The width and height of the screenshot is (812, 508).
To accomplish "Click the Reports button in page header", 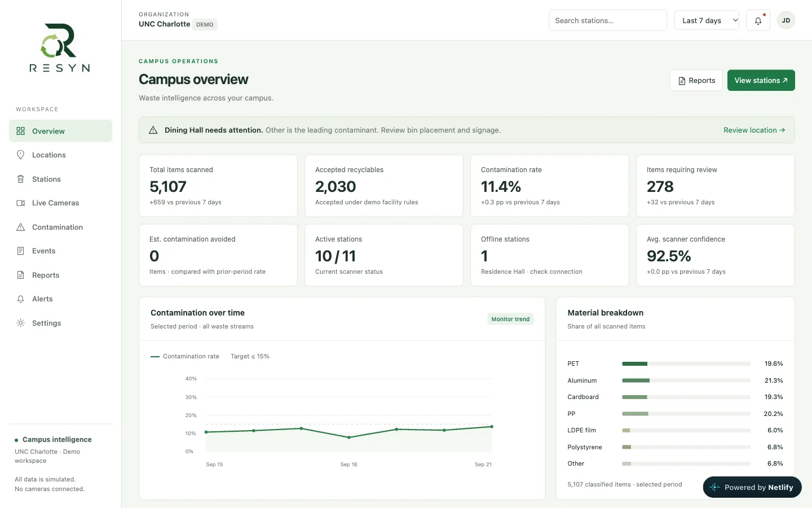I will tap(696, 80).
